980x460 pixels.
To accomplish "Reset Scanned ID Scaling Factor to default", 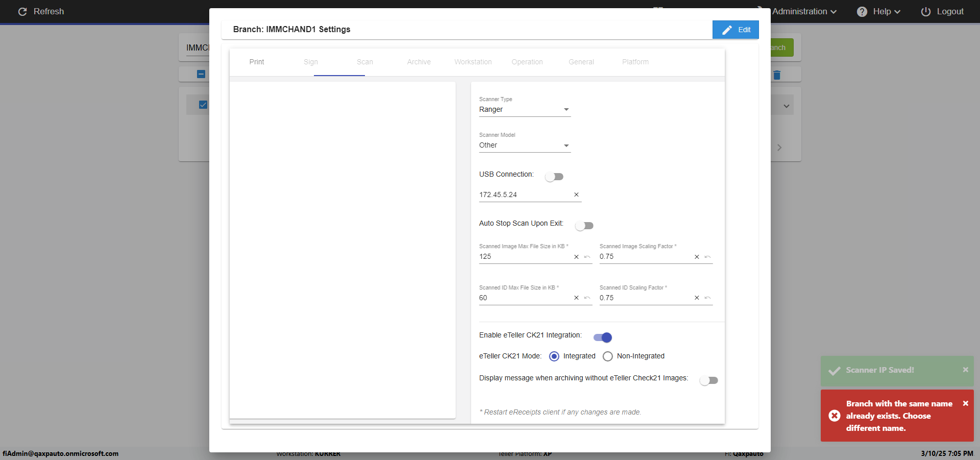I will pos(707,298).
